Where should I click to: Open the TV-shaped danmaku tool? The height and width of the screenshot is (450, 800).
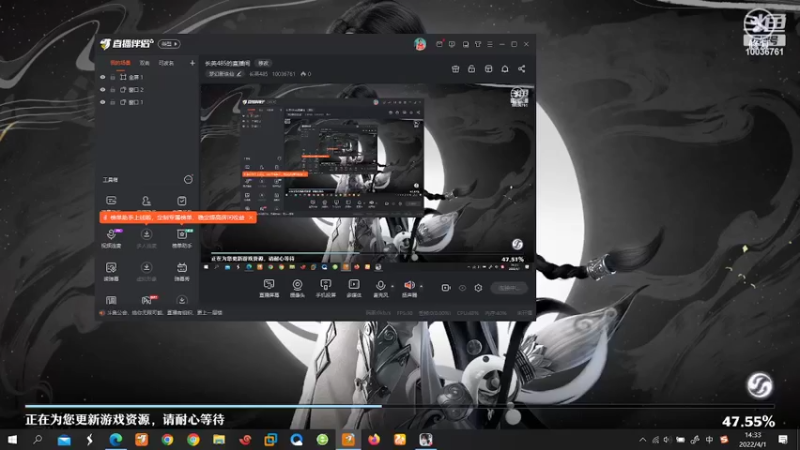pos(182,271)
